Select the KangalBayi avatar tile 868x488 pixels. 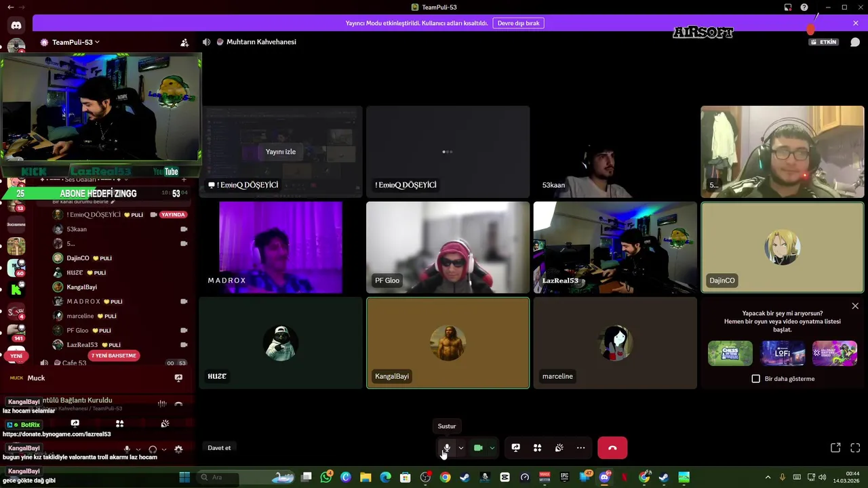(448, 343)
